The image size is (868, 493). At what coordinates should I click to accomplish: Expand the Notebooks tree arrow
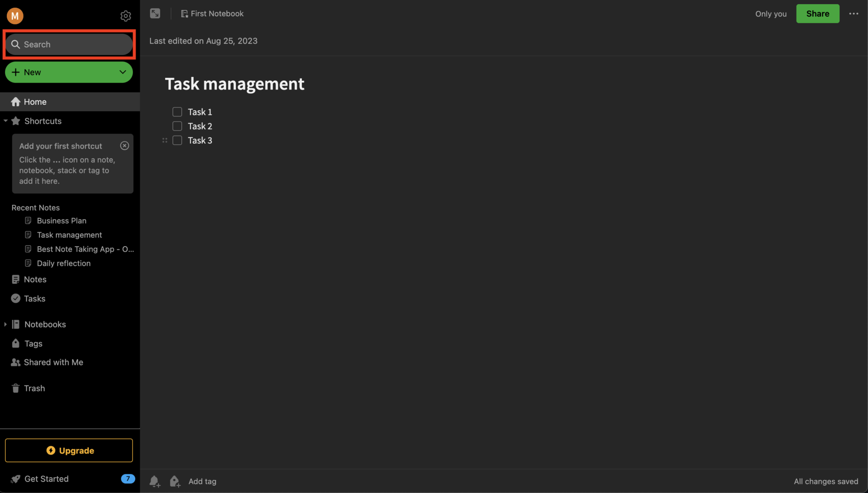pos(5,324)
